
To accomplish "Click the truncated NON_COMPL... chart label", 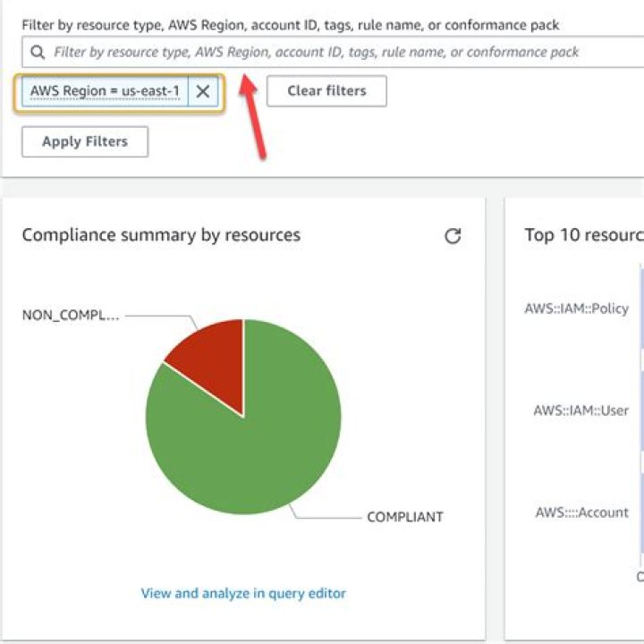I will [70, 316].
